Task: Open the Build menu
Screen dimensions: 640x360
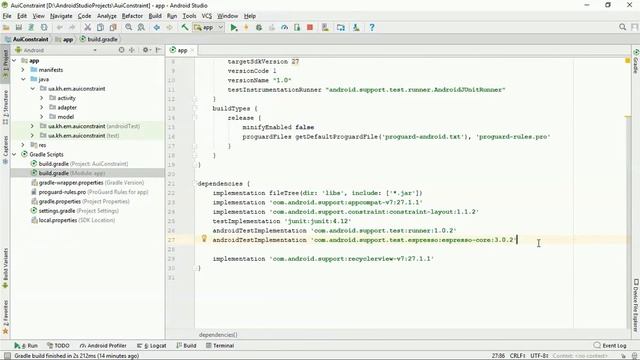Action: click(155, 16)
